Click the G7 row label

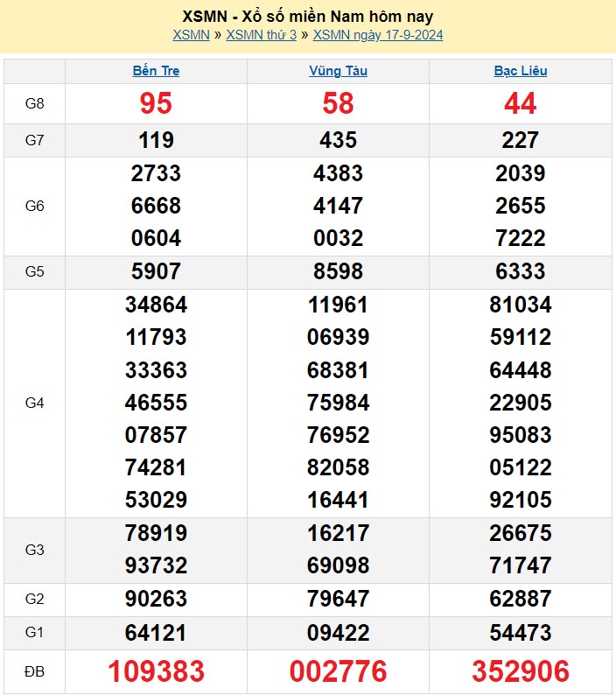coord(34,140)
